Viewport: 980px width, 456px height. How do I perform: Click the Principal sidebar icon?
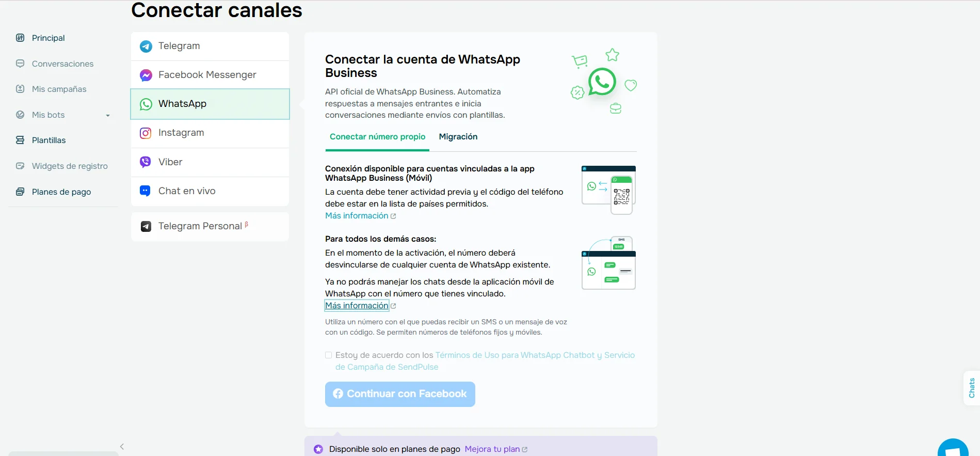click(20, 38)
